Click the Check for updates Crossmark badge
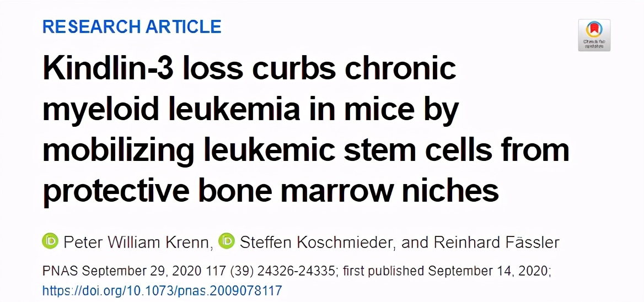Screen dimensions: 644x302 [594, 35]
